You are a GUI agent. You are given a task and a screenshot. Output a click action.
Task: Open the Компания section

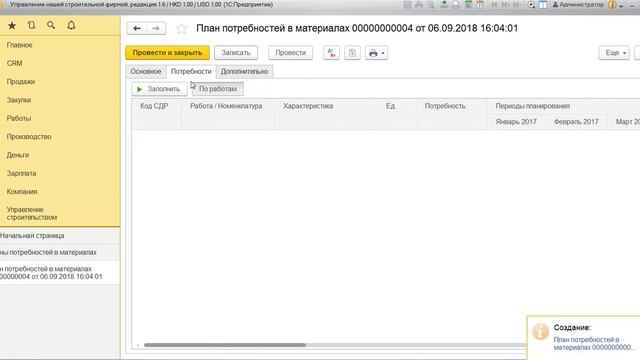pos(22,192)
